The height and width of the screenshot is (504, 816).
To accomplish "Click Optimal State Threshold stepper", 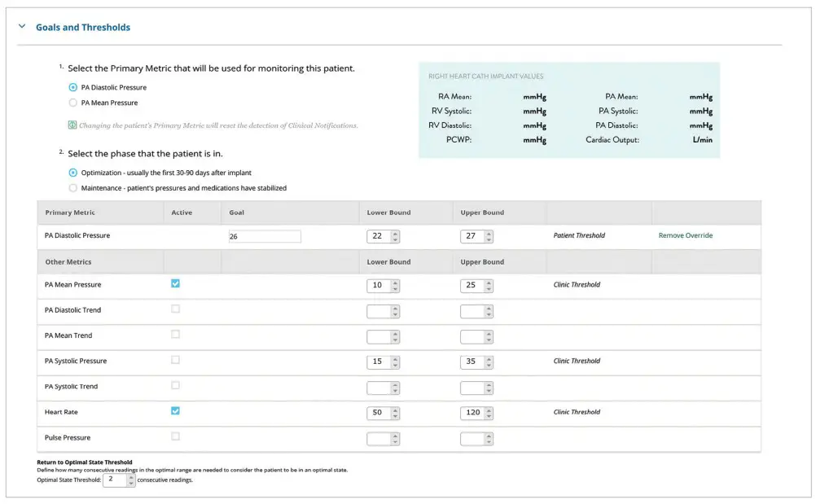I will click(x=131, y=480).
